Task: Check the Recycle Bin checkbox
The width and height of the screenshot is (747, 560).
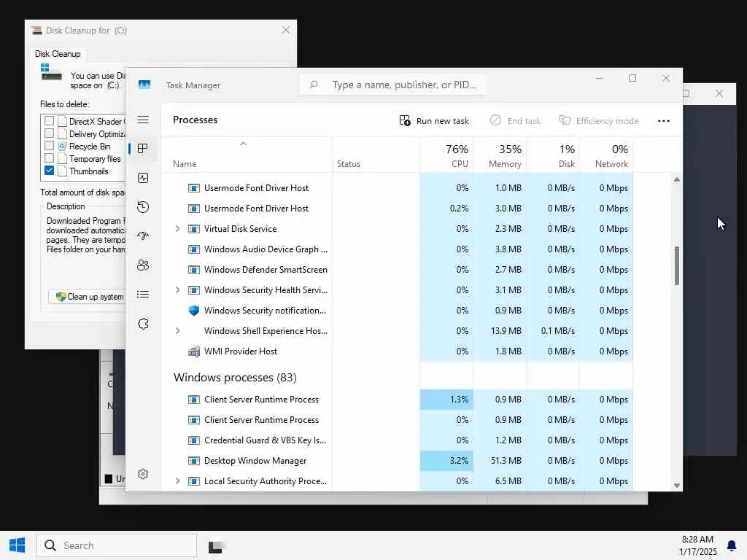Action: (x=49, y=146)
